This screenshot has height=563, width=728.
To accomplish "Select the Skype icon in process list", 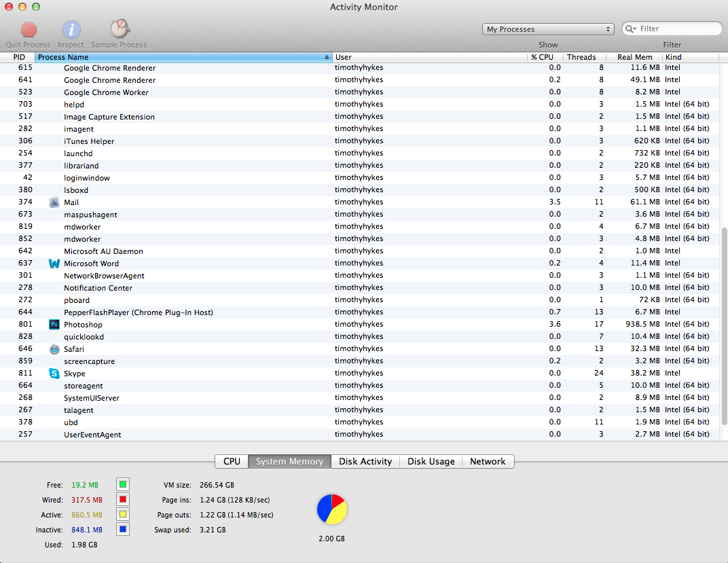I will click(54, 373).
